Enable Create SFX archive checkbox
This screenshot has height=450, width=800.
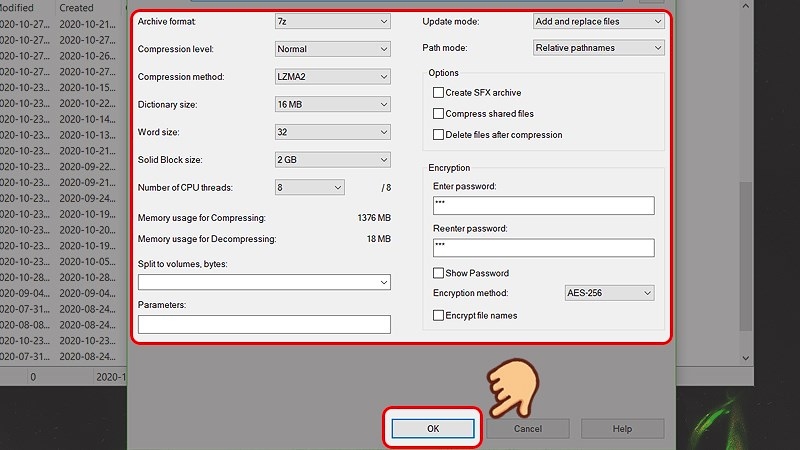(x=438, y=92)
